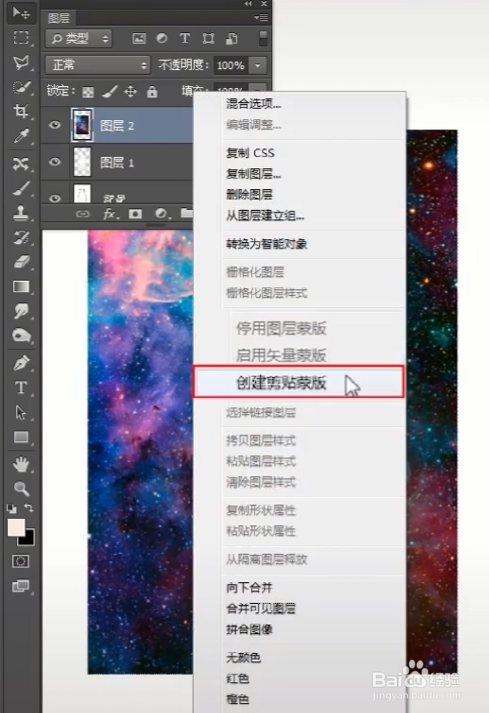Select the Pen tool
Image resolution: width=489 pixels, height=713 pixels.
click(21, 363)
